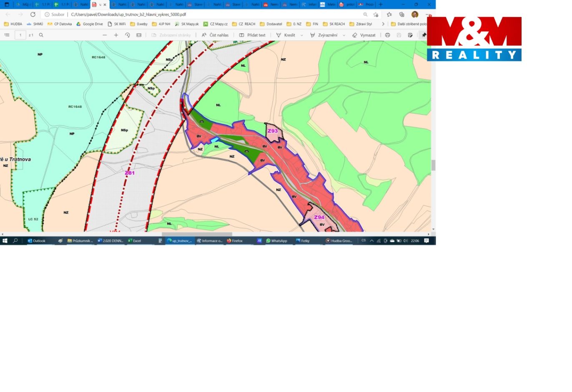Click the PDF search magnifier icon

coord(41,35)
